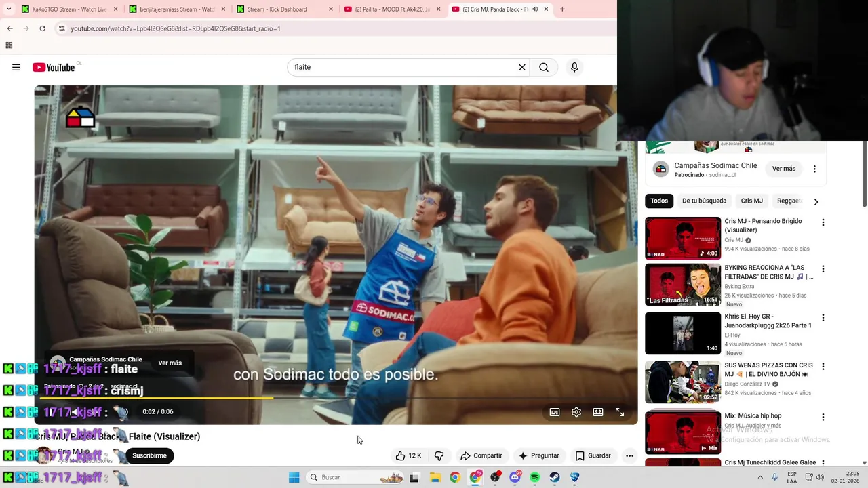The height and width of the screenshot is (488, 868).
Task: Open File Explorer from the taskbar
Action: [x=435, y=477]
